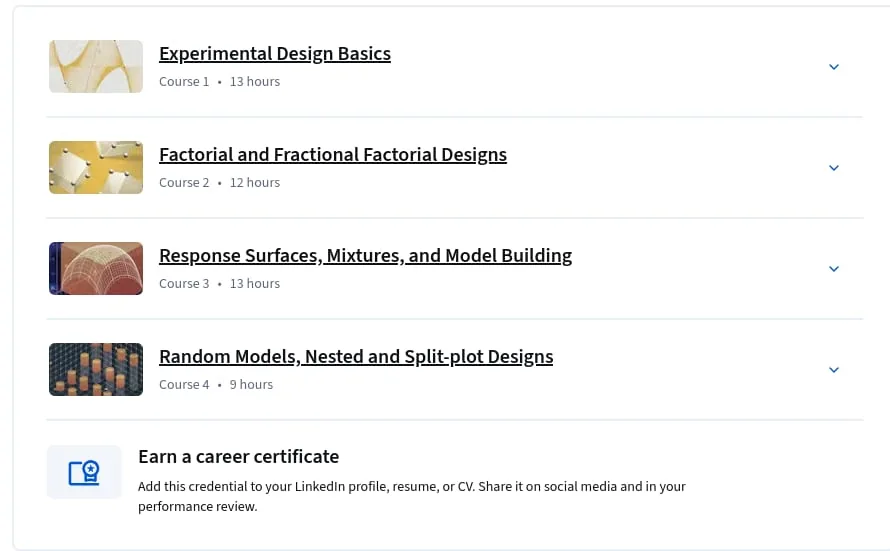The height and width of the screenshot is (551, 890).
Task: Click the 12 hours duration text
Action: click(x=255, y=183)
